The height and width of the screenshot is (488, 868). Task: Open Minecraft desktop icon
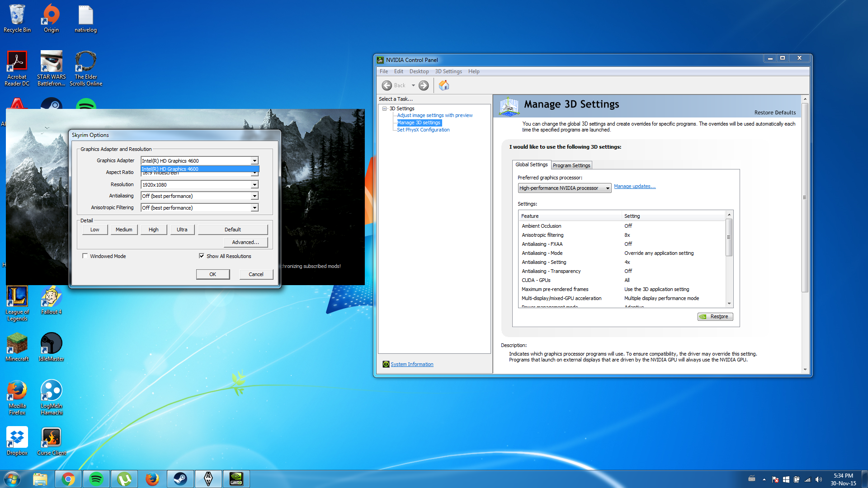17,347
